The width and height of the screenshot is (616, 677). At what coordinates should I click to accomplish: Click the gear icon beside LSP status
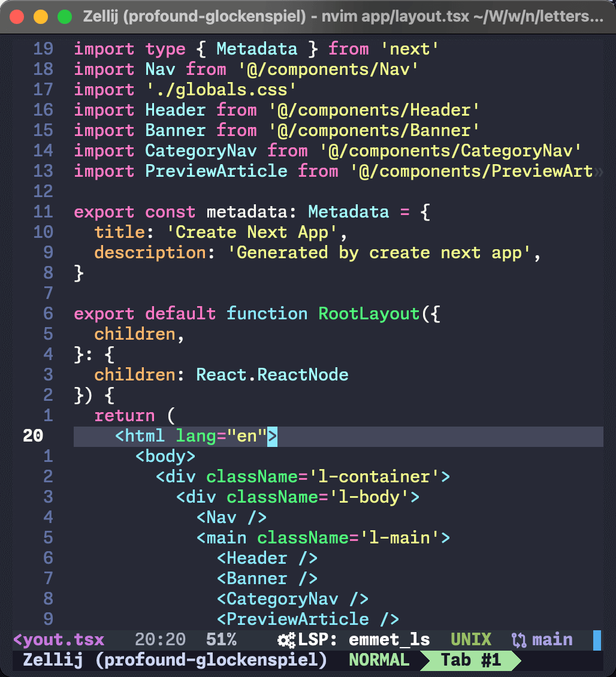coord(286,640)
